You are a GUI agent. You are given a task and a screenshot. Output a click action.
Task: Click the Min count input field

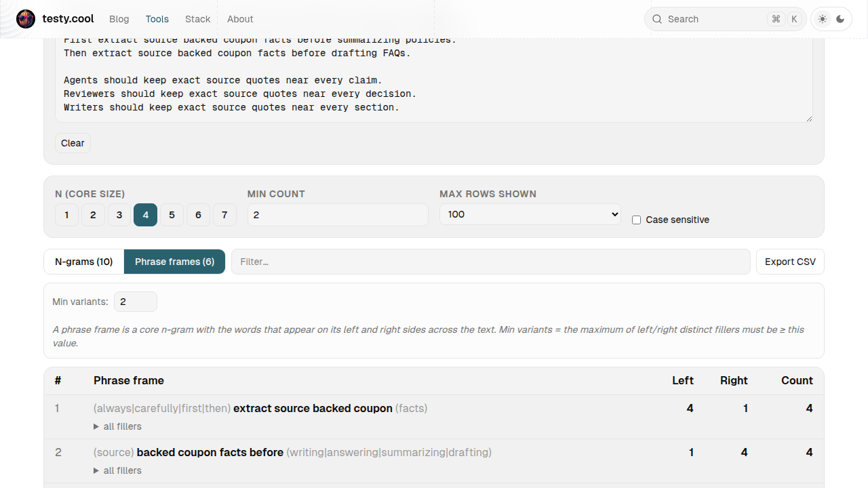click(x=338, y=215)
